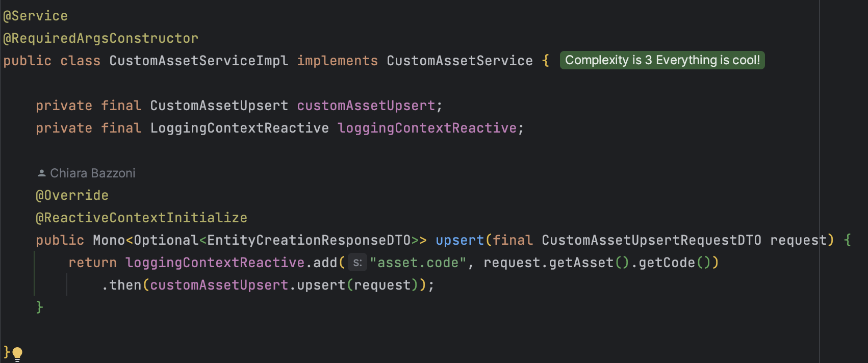Click the @Override annotation
Image resolution: width=868 pixels, height=363 pixels.
click(72, 195)
